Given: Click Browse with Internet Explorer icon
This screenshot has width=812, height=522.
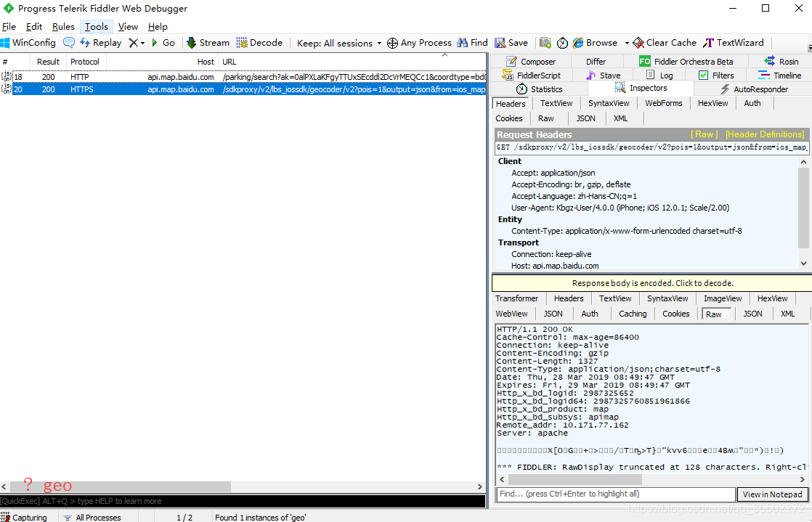Looking at the screenshot, I should 578,43.
